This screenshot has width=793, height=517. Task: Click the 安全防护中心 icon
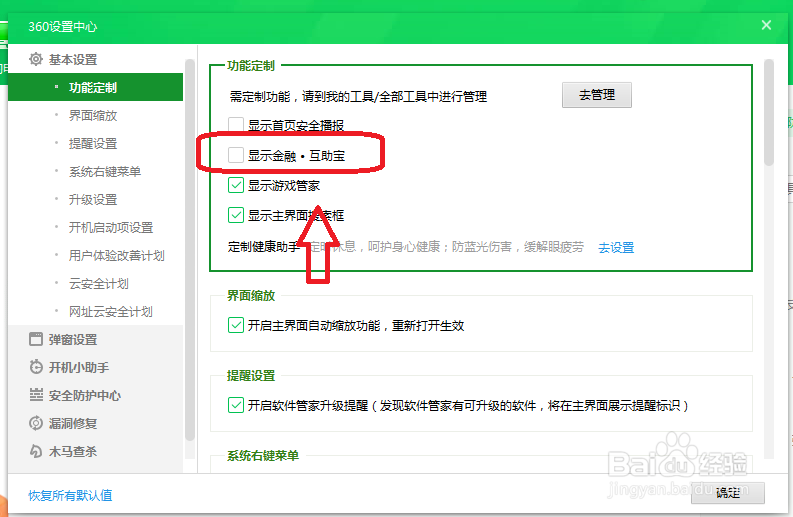tap(35, 395)
